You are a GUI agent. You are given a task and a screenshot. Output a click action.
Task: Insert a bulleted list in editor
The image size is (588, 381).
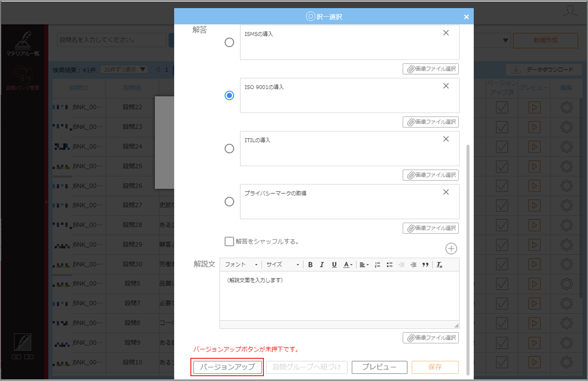click(389, 265)
